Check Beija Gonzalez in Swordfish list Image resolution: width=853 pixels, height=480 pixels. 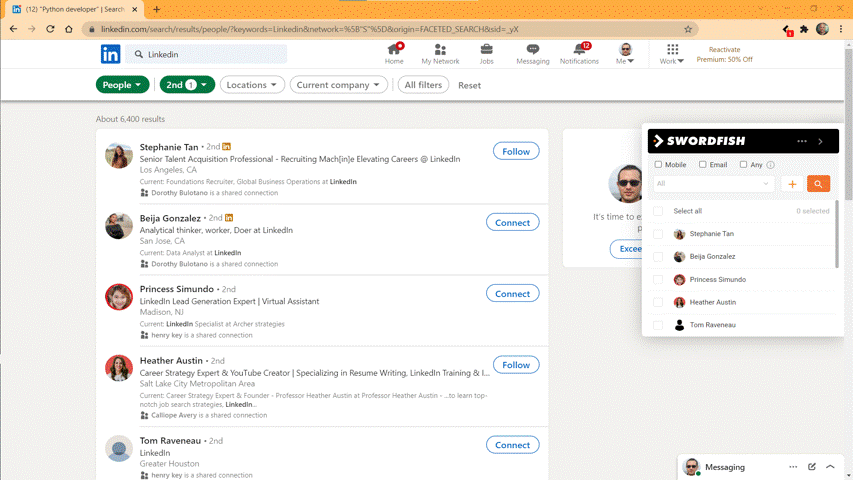tap(658, 257)
